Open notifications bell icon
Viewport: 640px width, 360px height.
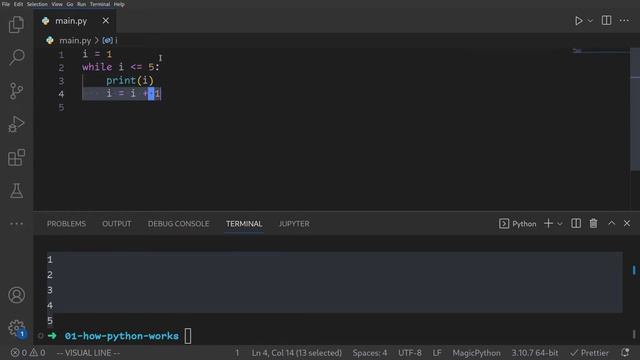click(625, 353)
